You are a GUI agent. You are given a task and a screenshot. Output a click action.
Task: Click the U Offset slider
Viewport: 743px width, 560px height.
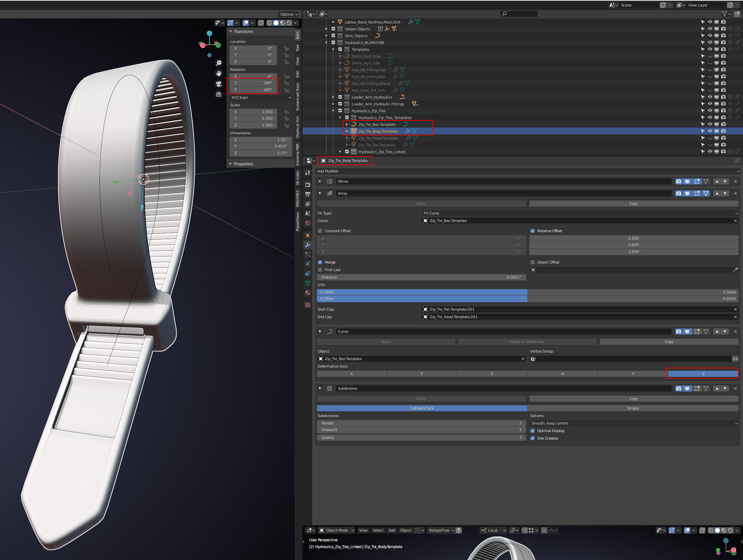(x=527, y=292)
